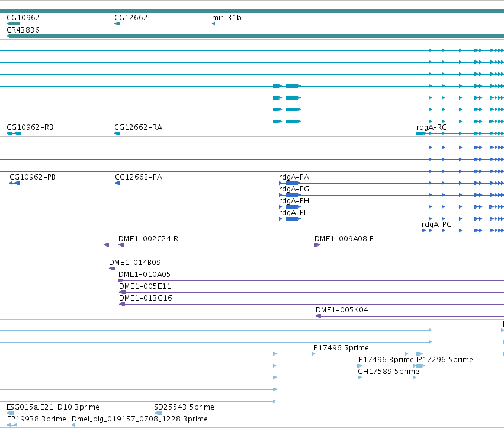504x428 pixels.
Task: Click the IP17496.3prime EST label
Action: pyautogui.click(x=386, y=360)
